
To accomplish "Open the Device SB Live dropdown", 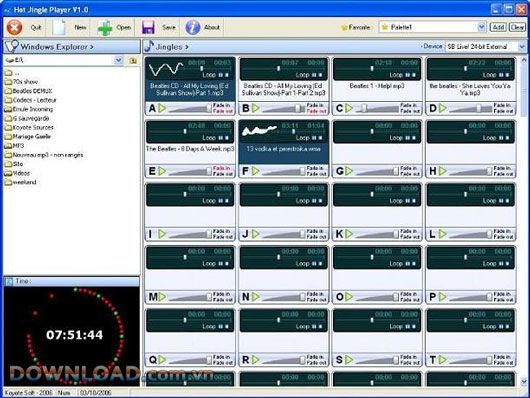I will [x=522, y=47].
